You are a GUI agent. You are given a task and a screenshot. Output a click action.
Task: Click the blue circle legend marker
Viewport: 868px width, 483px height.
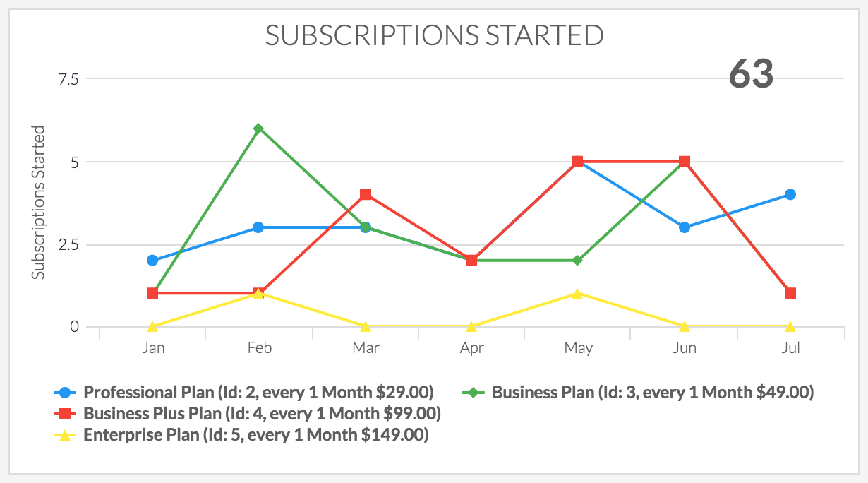(65, 392)
